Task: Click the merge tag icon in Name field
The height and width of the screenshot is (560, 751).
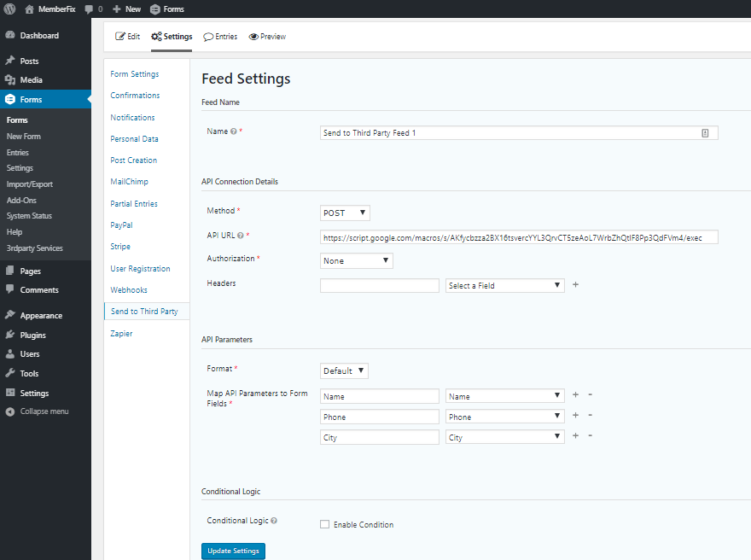Action: [x=705, y=133]
